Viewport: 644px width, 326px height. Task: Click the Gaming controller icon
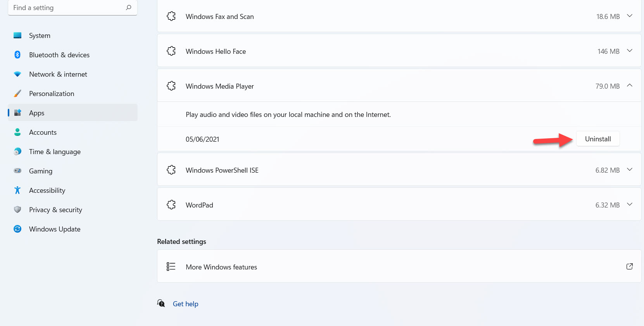tap(17, 171)
